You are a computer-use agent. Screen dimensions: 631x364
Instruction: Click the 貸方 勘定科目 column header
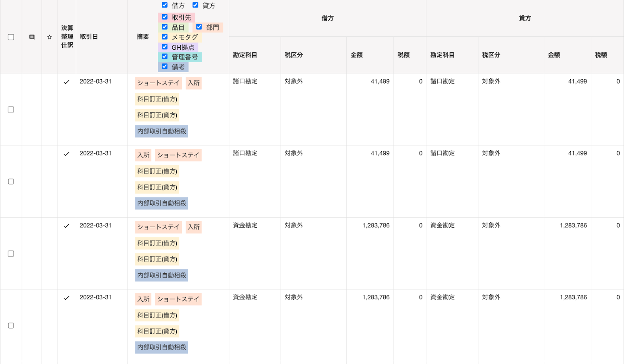click(x=442, y=55)
